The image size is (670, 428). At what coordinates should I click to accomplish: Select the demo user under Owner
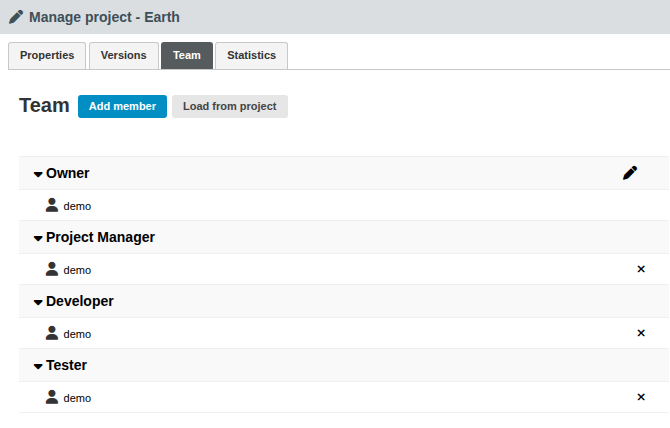(x=77, y=206)
